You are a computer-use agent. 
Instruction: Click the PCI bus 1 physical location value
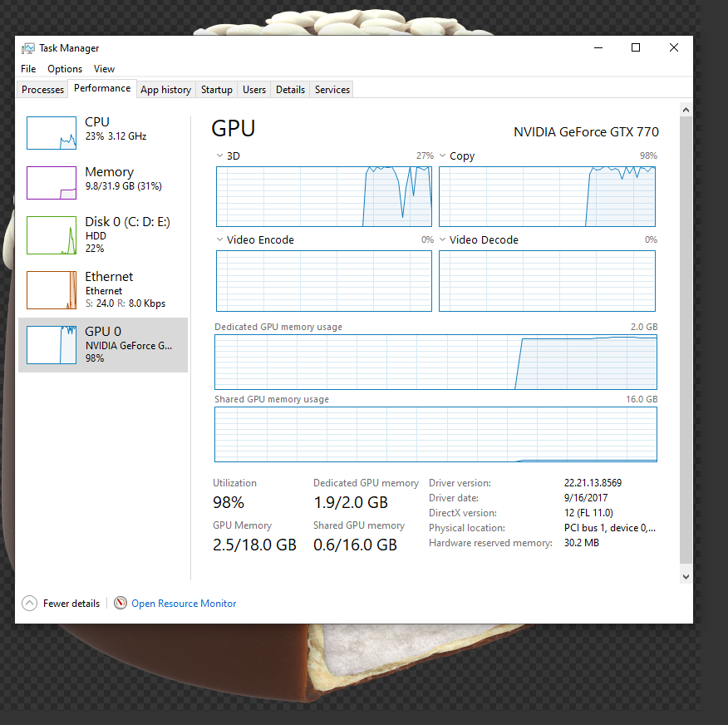pyautogui.click(x=610, y=528)
